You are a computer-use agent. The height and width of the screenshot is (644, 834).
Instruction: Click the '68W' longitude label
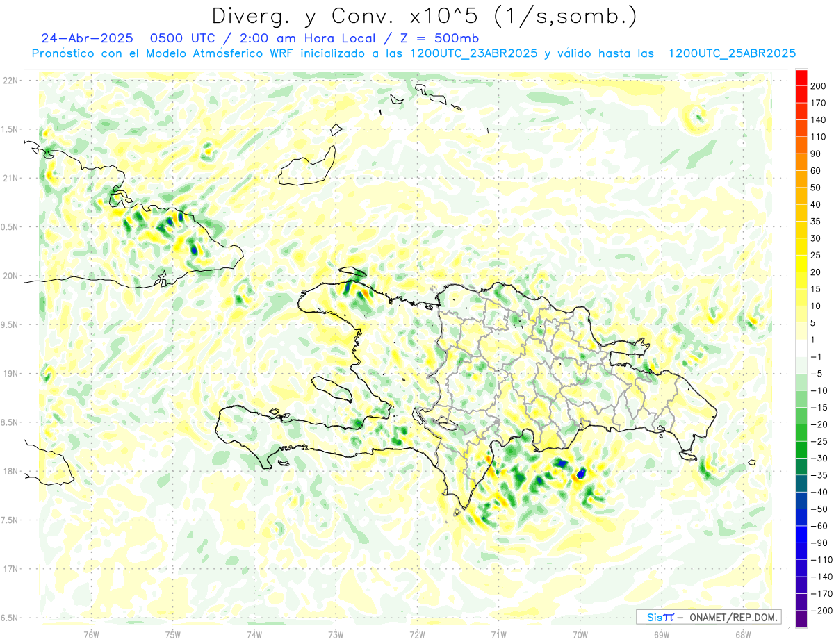coord(743,634)
